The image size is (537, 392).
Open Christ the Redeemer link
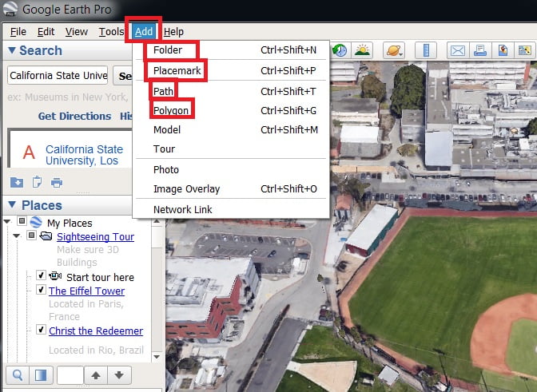point(96,331)
